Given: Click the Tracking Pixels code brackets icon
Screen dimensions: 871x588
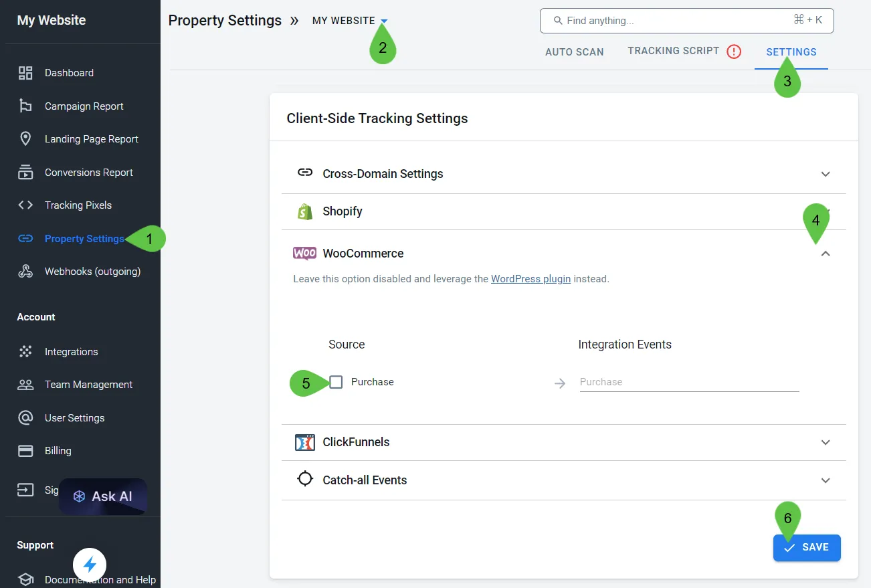Looking at the screenshot, I should [25, 205].
